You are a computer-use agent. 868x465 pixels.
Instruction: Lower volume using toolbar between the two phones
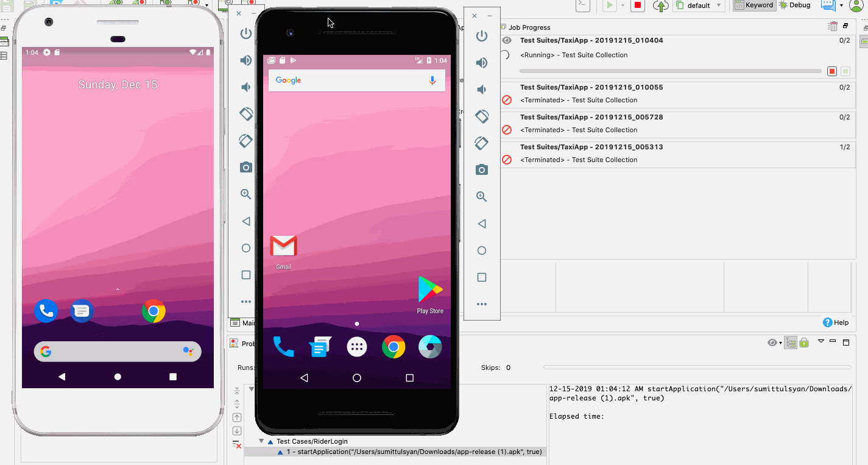246,87
